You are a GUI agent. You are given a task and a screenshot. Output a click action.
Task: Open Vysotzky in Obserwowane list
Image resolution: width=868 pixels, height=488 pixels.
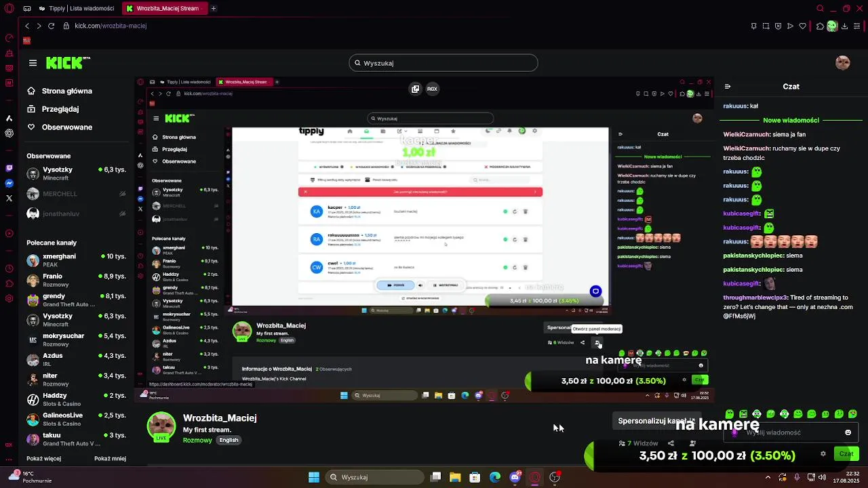coord(76,174)
